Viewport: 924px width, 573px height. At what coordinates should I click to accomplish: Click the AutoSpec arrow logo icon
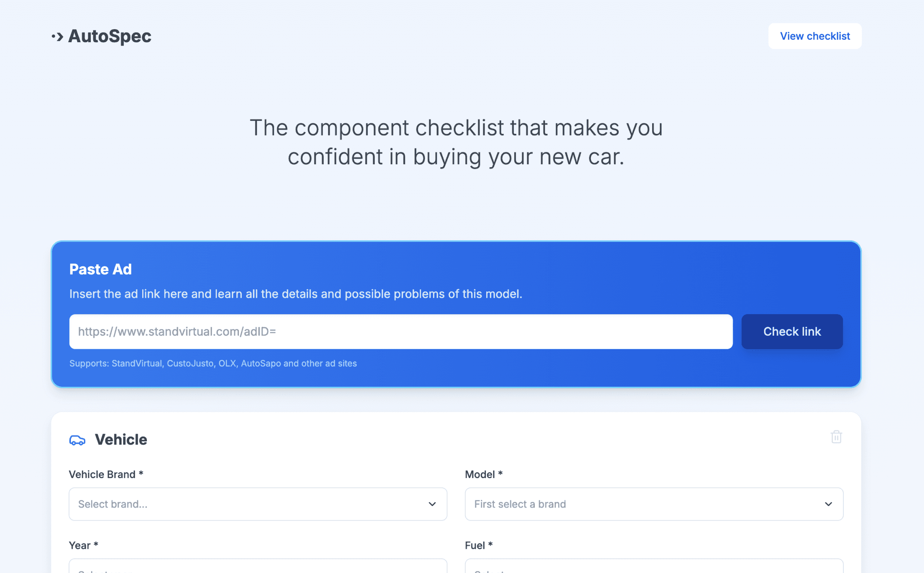pos(57,37)
